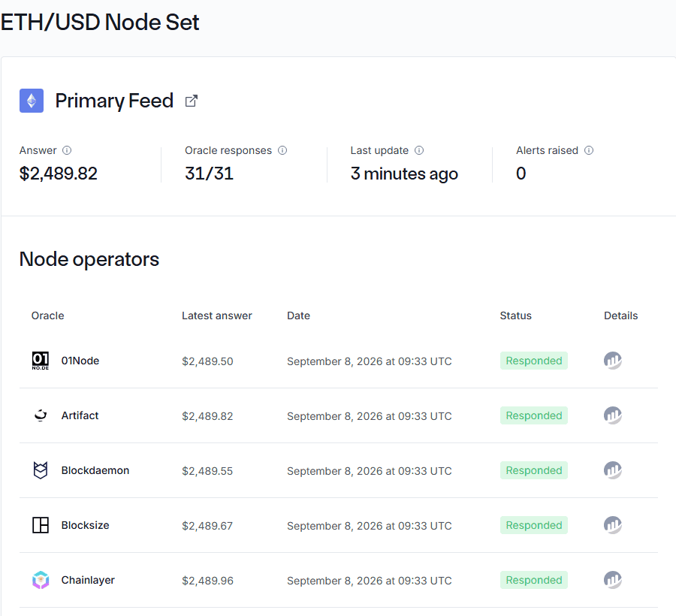Click the Blocksize logo icon
The width and height of the screenshot is (676, 616).
(x=41, y=525)
